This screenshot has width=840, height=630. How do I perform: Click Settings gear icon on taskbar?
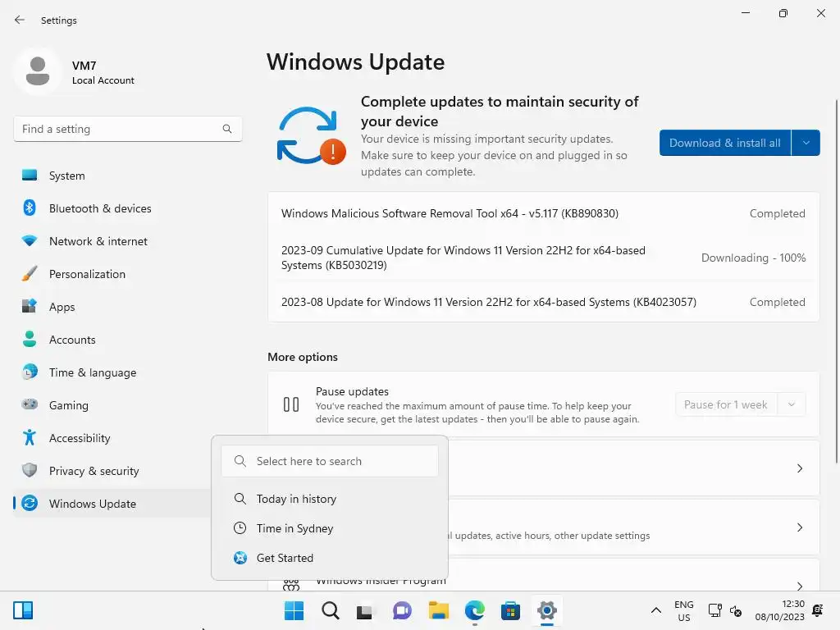[x=547, y=610]
